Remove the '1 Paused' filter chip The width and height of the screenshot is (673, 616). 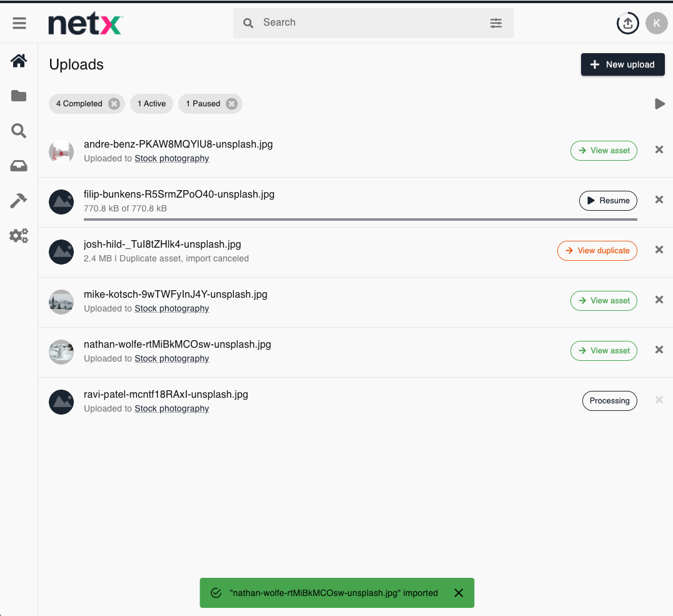pyautogui.click(x=231, y=104)
